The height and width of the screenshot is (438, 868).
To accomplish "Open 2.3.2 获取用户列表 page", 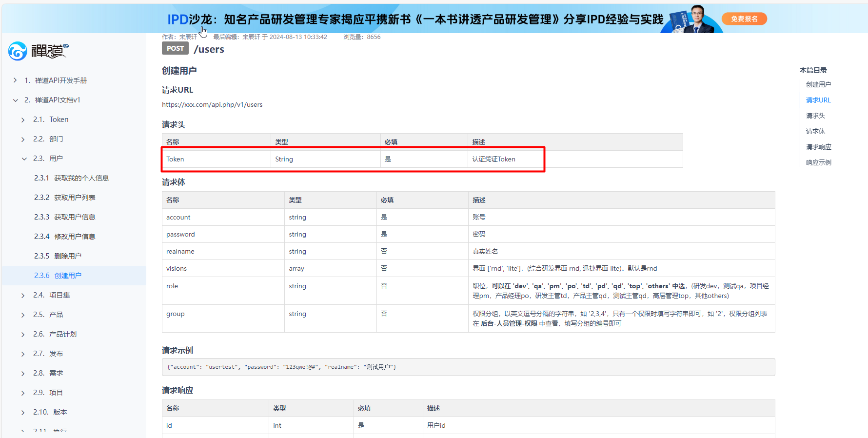I will 65,198.
